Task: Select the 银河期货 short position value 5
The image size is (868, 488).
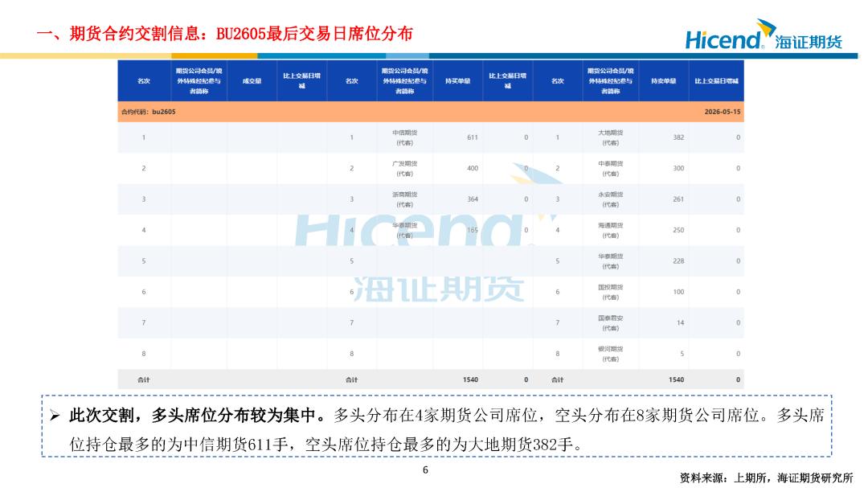Action: 682,354
